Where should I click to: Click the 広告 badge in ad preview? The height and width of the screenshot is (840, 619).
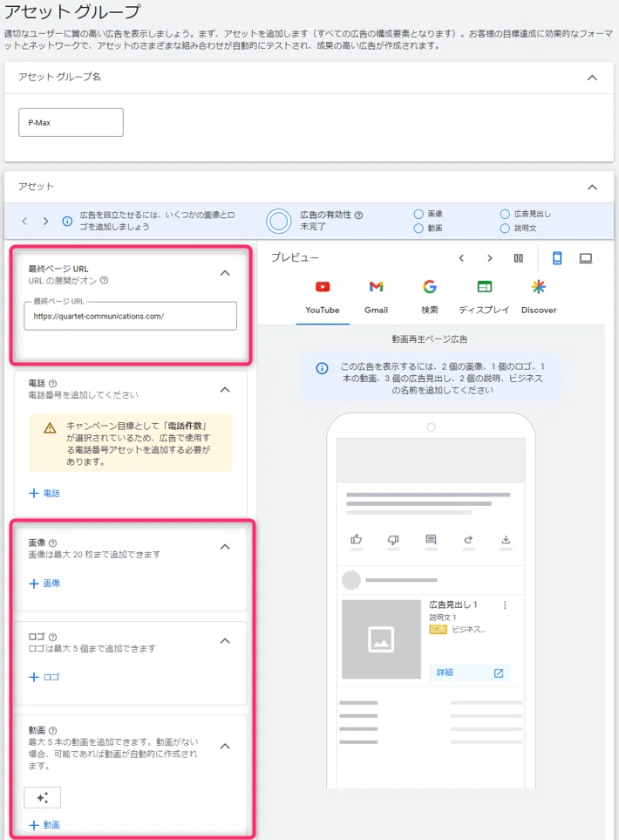coord(438,630)
